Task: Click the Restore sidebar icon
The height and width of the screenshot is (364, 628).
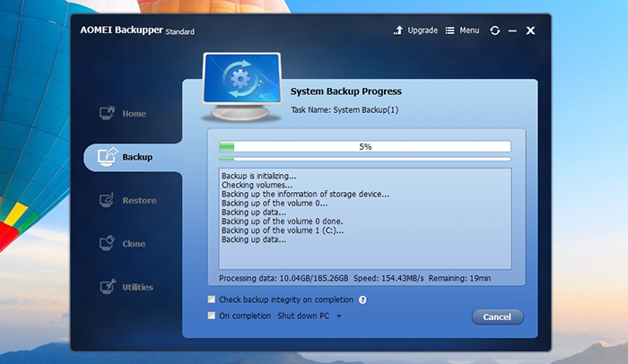Action: 107,200
